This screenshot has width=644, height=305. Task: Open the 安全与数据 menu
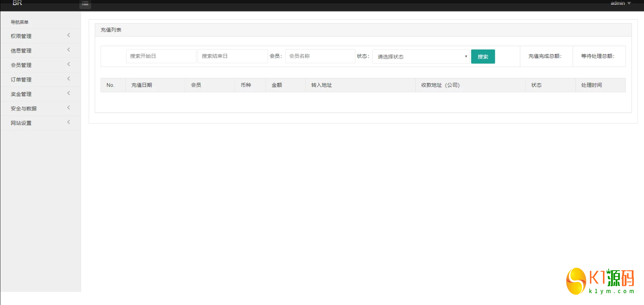[x=41, y=108]
